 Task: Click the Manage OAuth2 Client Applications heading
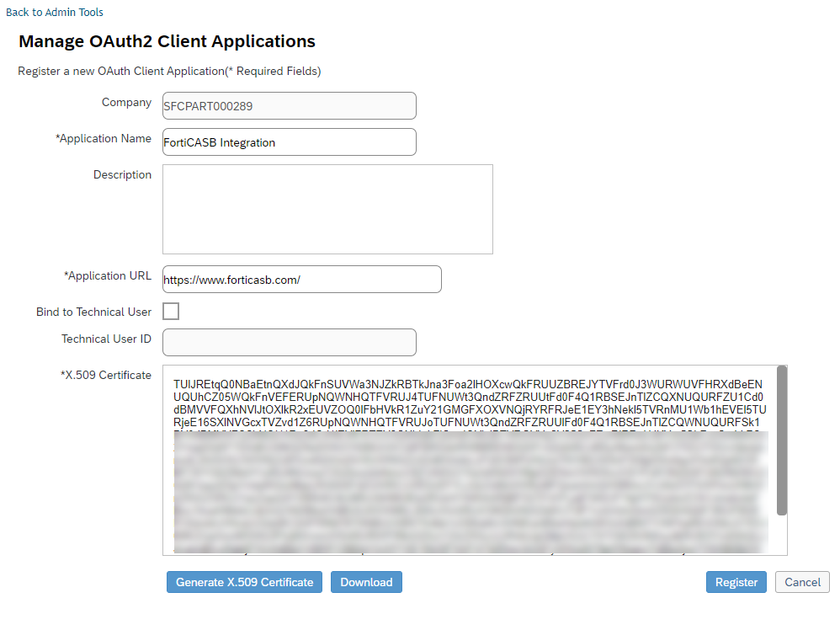167,41
